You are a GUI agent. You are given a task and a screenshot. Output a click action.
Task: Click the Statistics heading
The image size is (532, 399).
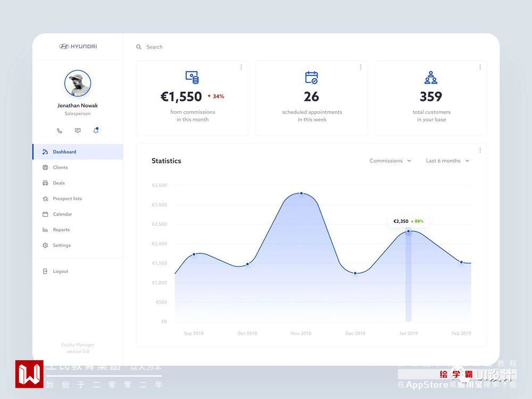pyautogui.click(x=166, y=161)
